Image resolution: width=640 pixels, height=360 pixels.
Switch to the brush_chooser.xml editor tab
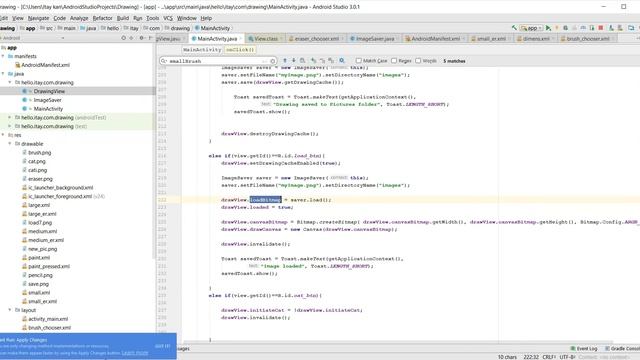587,38
